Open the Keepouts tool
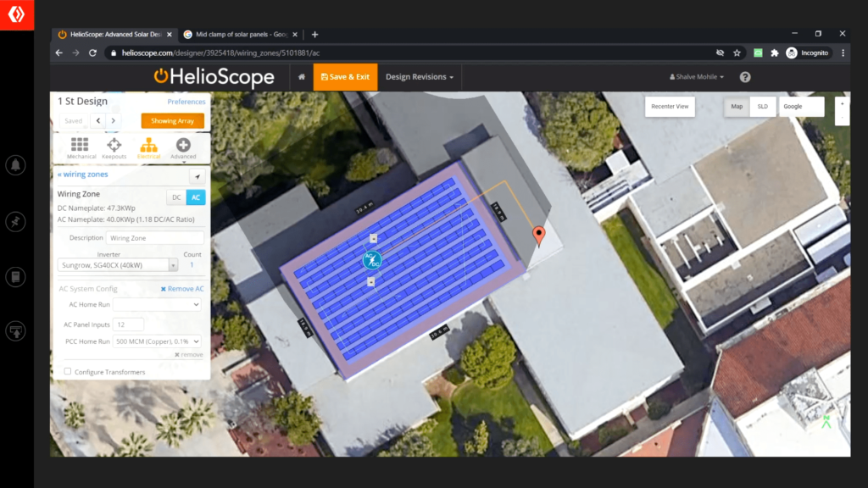 point(114,146)
